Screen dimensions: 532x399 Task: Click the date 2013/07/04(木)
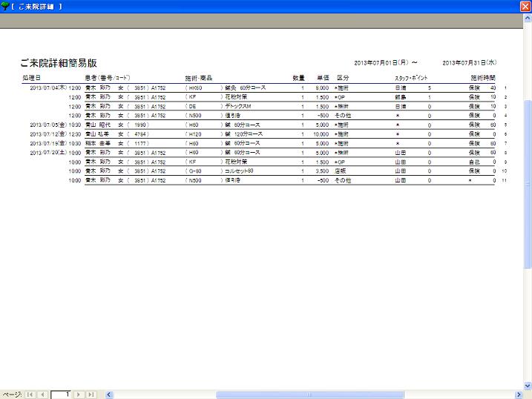(48, 88)
